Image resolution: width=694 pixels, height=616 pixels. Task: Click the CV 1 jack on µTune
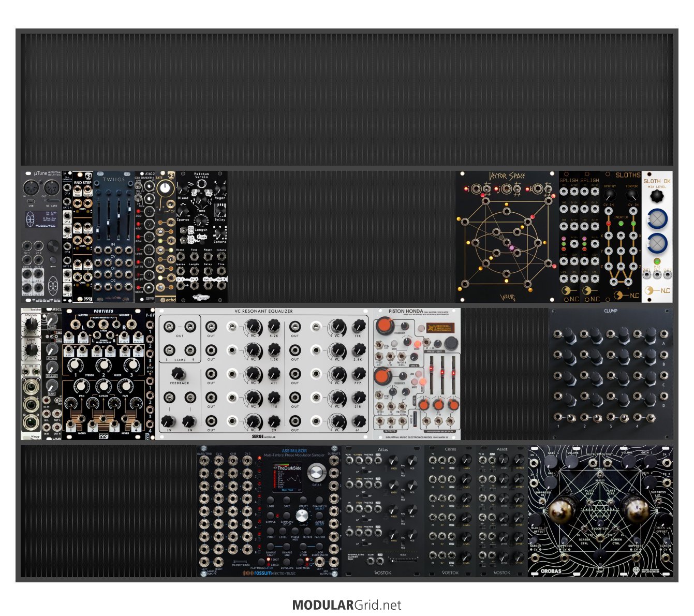pyautogui.click(x=27, y=246)
